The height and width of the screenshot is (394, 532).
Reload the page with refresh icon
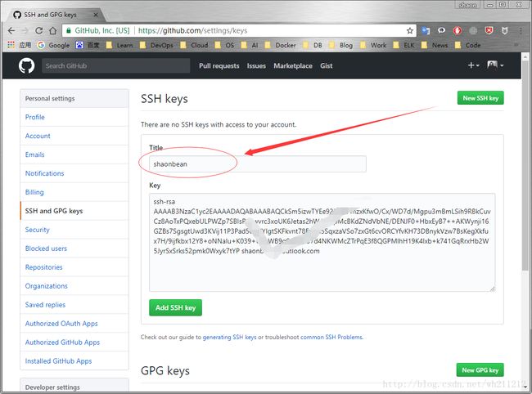coord(39,31)
